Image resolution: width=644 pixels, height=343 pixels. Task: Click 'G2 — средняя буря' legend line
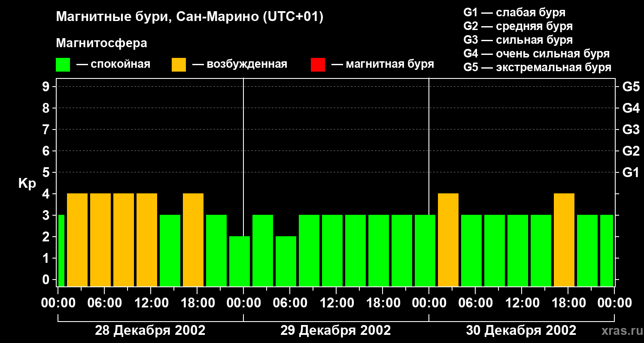pyautogui.click(x=518, y=26)
